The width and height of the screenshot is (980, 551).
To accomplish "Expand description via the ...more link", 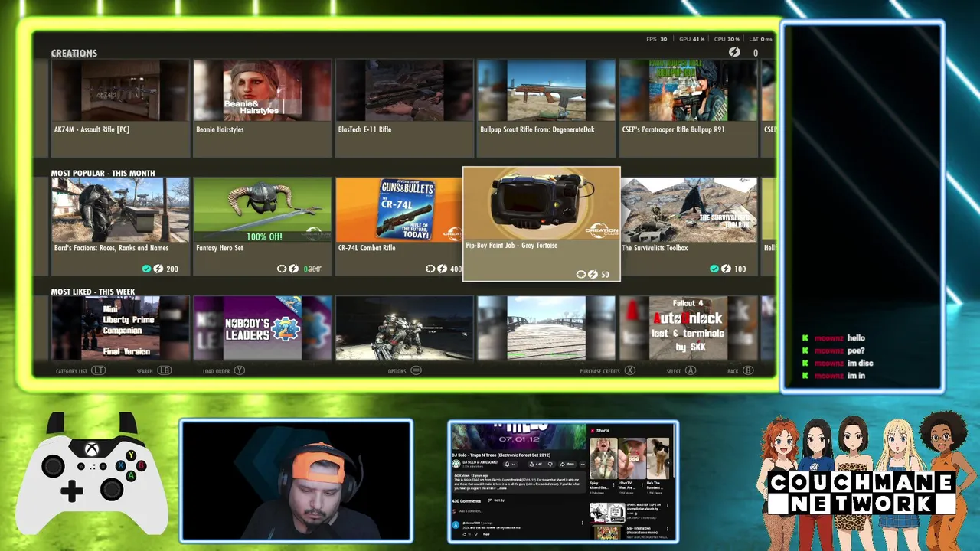I will pos(502,488).
